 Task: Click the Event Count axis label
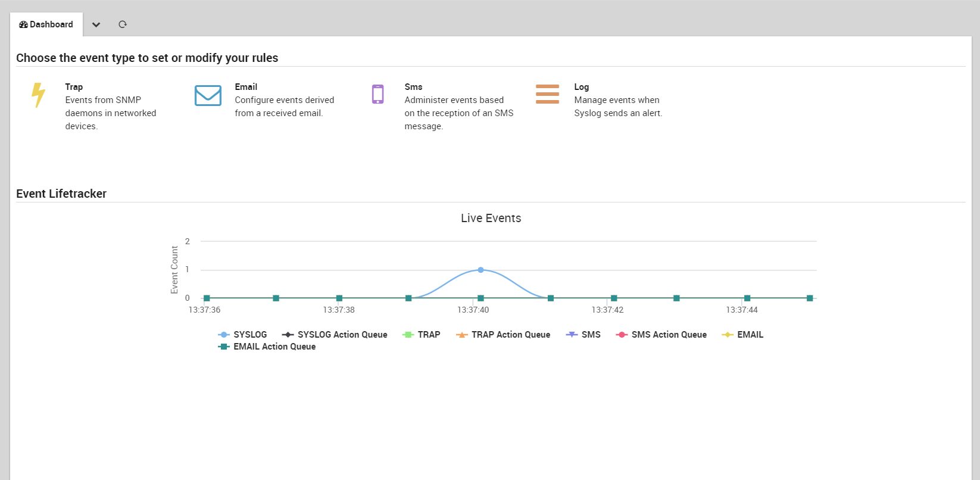[x=174, y=270]
